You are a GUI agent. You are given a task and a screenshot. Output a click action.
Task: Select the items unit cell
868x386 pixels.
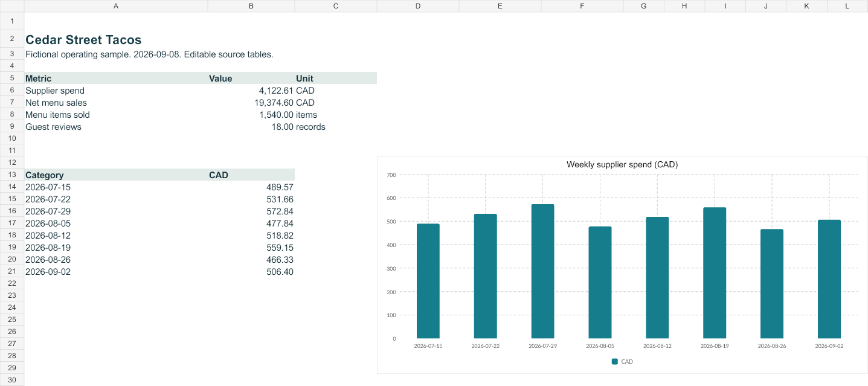pyautogui.click(x=336, y=115)
